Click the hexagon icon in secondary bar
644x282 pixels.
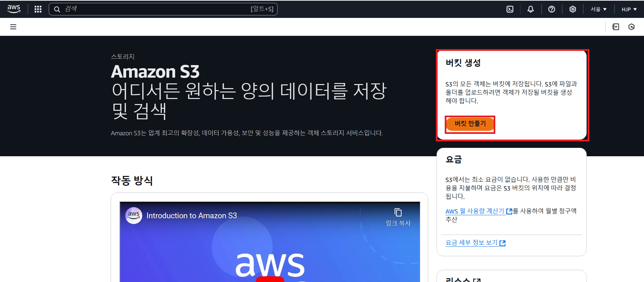(631, 27)
